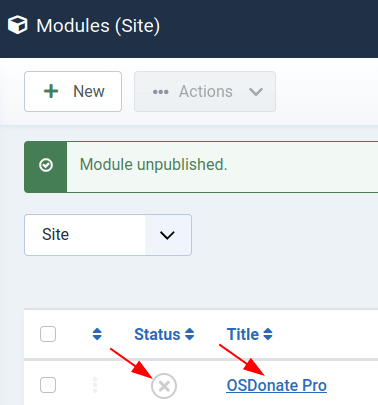The width and height of the screenshot is (378, 405).
Task: Click the New module button
Action: click(73, 91)
